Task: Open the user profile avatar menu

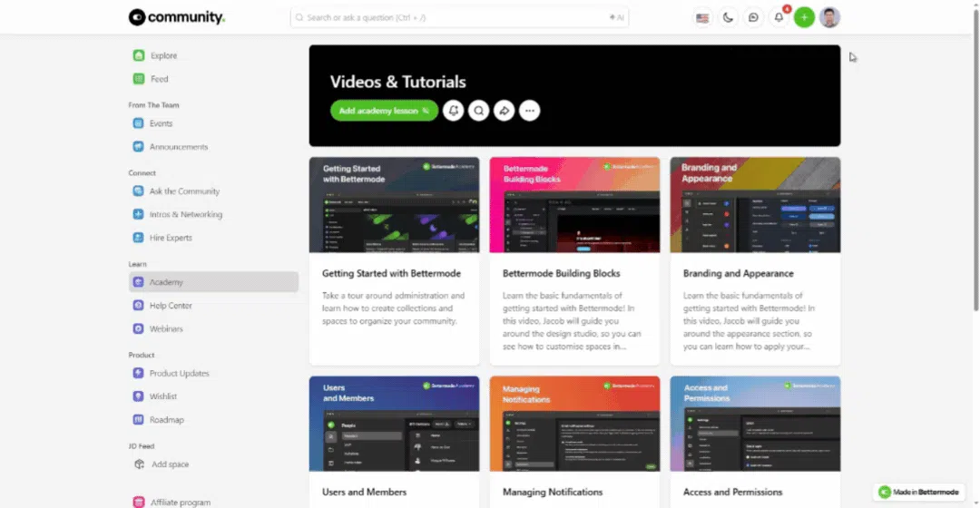Action: tap(830, 17)
